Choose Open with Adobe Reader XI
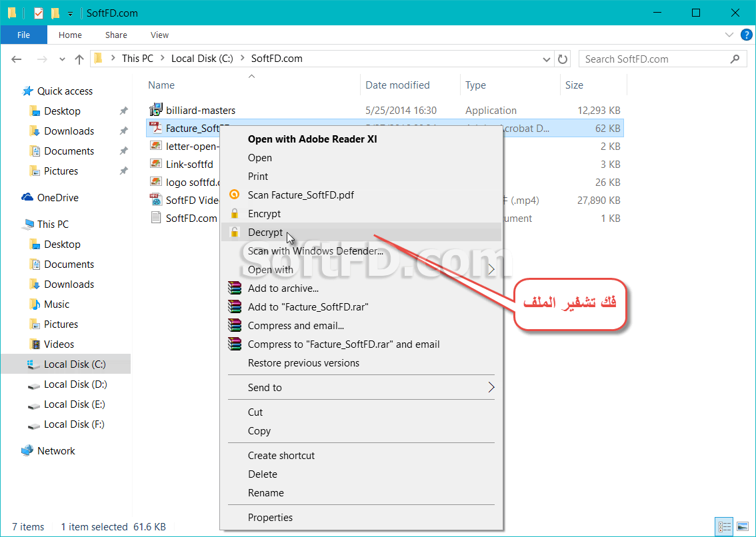The image size is (756, 537). click(361, 139)
